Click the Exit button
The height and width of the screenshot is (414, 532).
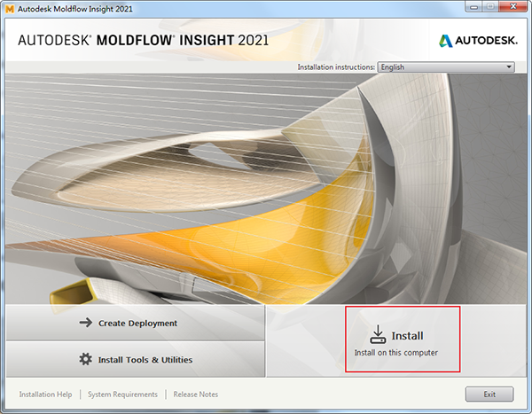[x=489, y=394]
